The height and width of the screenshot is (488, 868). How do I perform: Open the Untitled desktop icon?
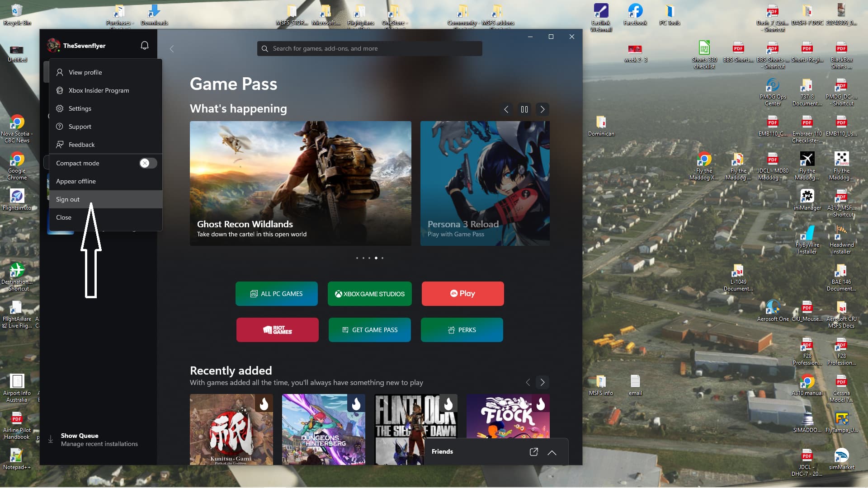click(17, 53)
